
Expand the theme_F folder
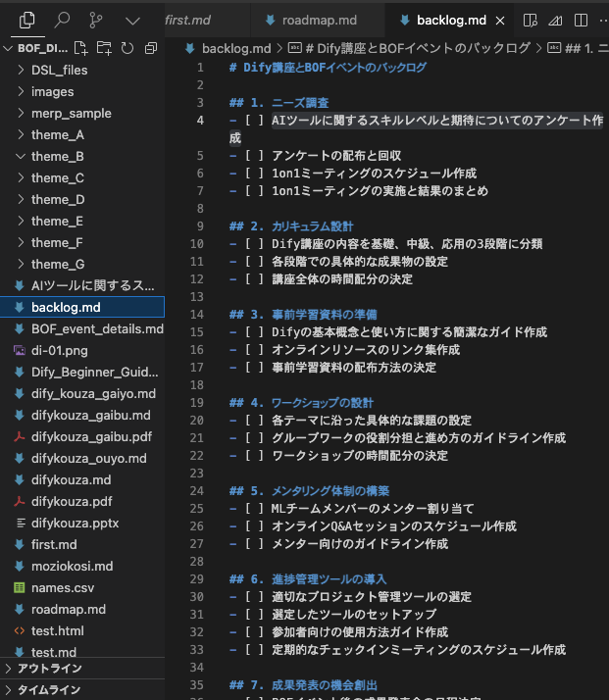pyautogui.click(x=82, y=242)
